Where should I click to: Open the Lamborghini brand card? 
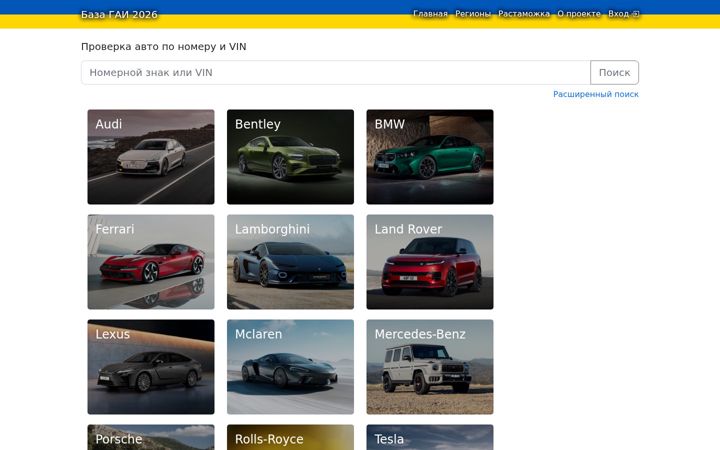click(290, 262)
